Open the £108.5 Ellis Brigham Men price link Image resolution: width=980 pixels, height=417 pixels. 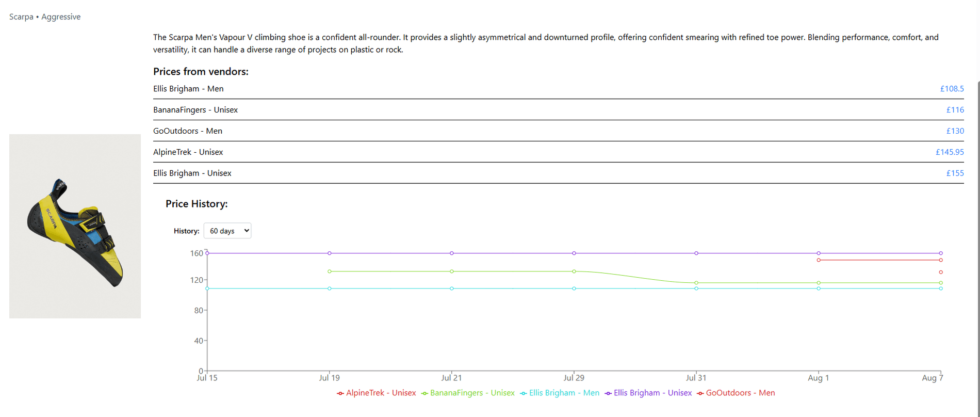952,89
